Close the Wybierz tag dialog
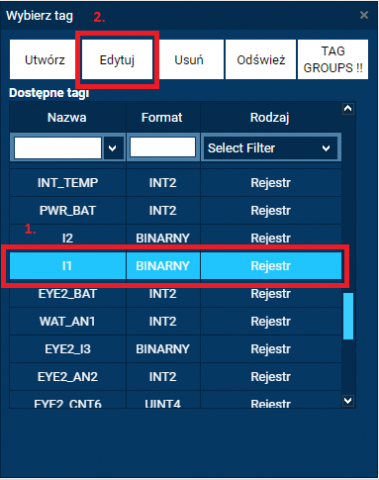 tap(364, 15)
